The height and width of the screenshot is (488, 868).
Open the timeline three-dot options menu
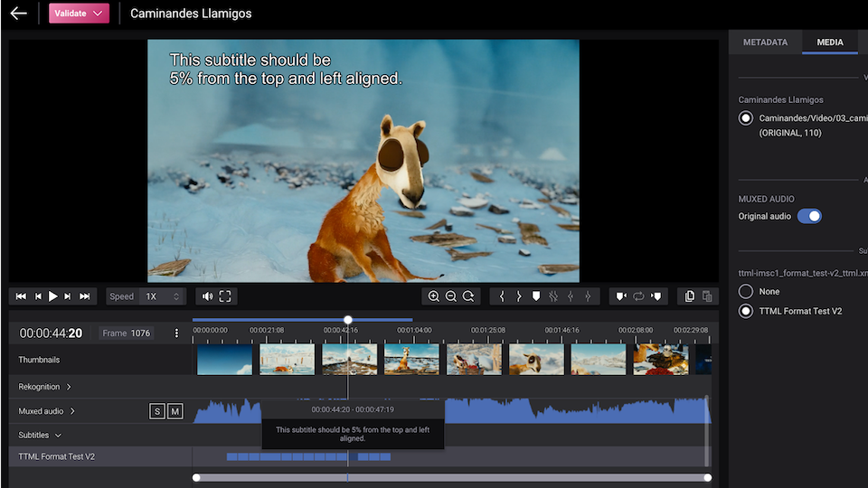(x=176, y=333)
